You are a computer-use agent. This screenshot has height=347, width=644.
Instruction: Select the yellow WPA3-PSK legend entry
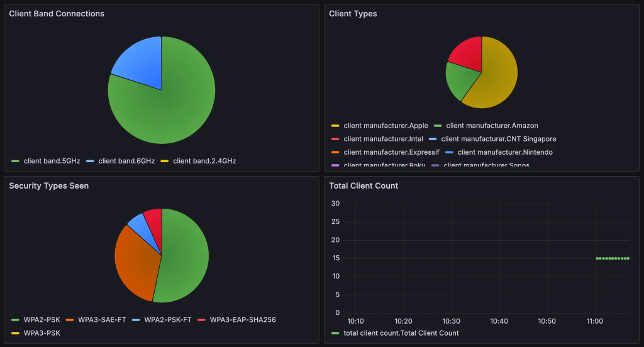pyautogui.click(x=42, y=333)
